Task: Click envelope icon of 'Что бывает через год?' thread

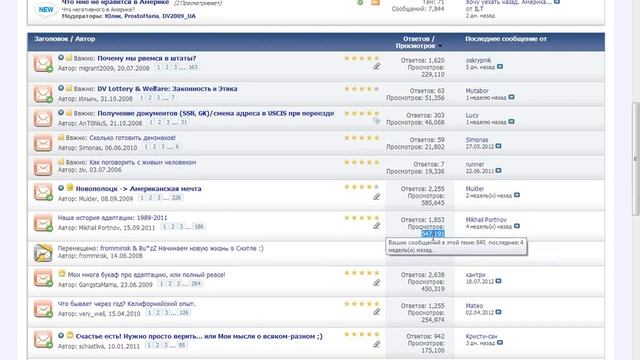Action: click(43, 309)
